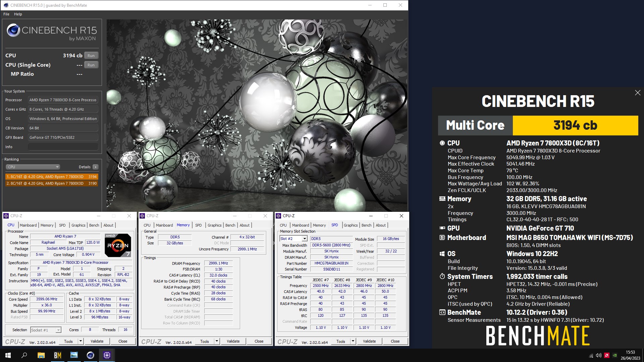Open the picture viewer app on the taskbar
Image resolution: width=644 pixels, height=362 pixels.
(x=74, y=355)
